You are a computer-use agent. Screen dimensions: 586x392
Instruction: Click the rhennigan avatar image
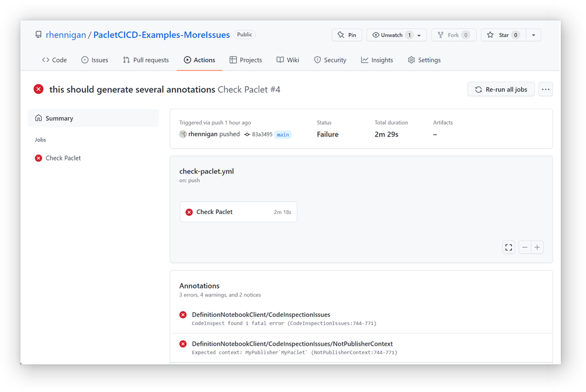coord(183,134)
